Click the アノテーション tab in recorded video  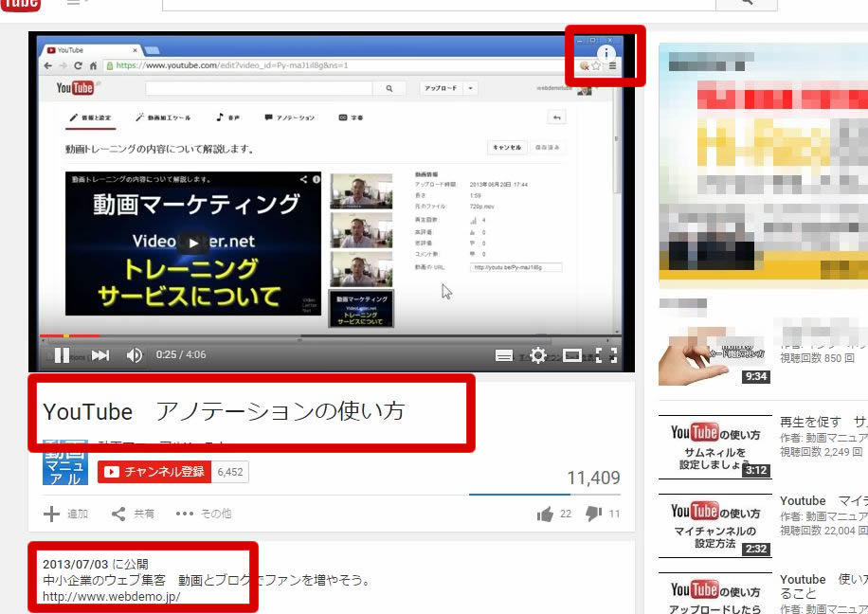point(290,117)
